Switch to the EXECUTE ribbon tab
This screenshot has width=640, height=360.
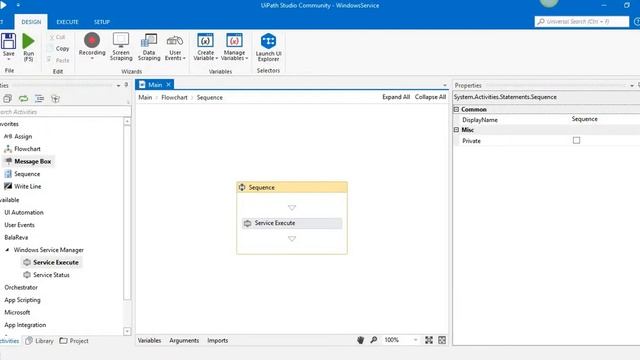pos(67,22)
